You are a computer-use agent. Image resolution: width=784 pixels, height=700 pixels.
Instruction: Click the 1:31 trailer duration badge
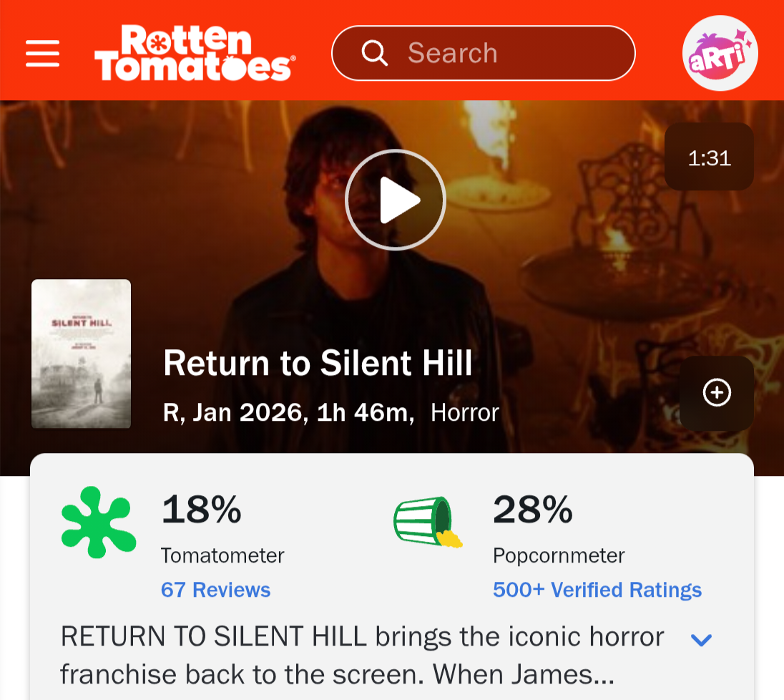(x=709, y=157)
